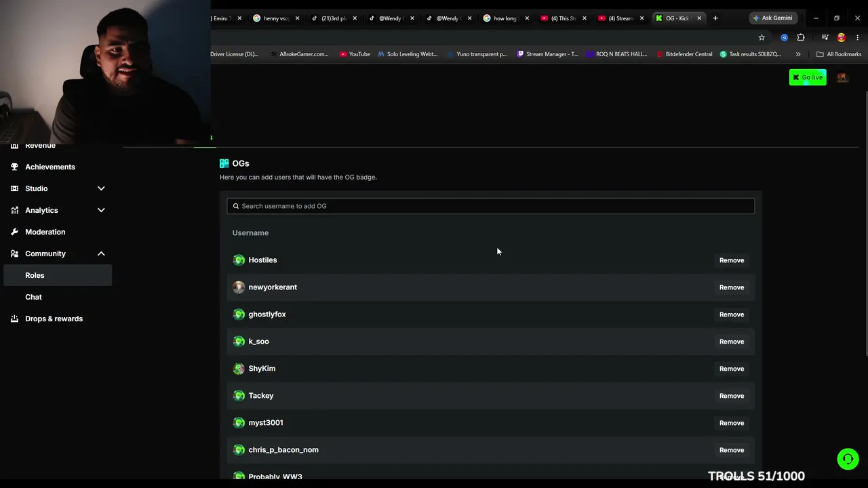Screen dimensions: 868x488
Task: Click the newyorkerant user avatar
Action: 239,287
